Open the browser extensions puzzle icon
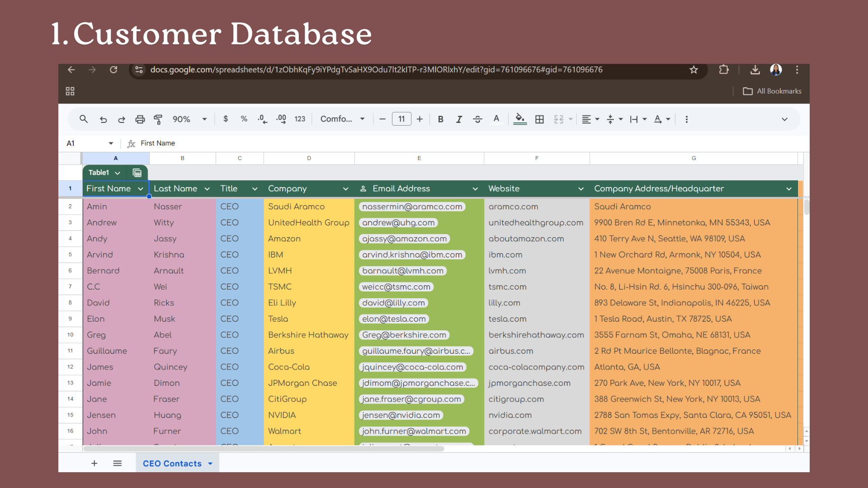 pos(724,70)
